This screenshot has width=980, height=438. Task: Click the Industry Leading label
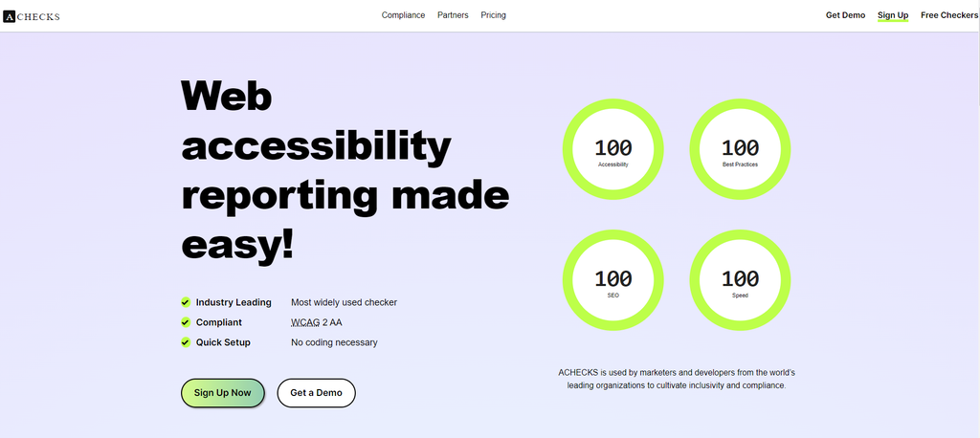pos(234,302)
